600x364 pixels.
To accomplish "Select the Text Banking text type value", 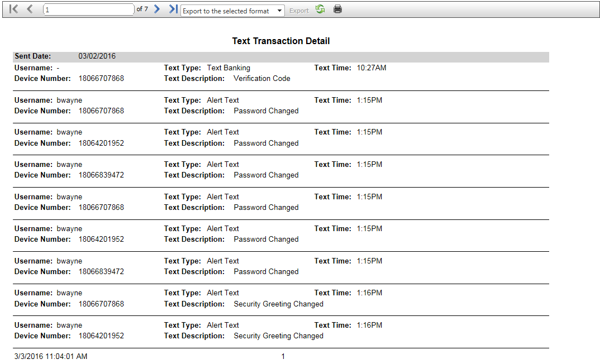I will coord(228,68).
